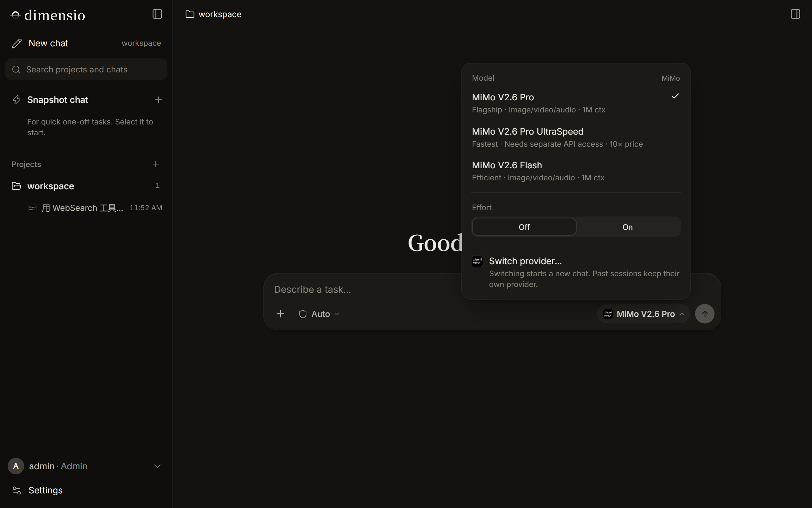Click the Snapshot chat lightning icon
The height and width of the screenshot is (508, 812).
coord(16,100)
